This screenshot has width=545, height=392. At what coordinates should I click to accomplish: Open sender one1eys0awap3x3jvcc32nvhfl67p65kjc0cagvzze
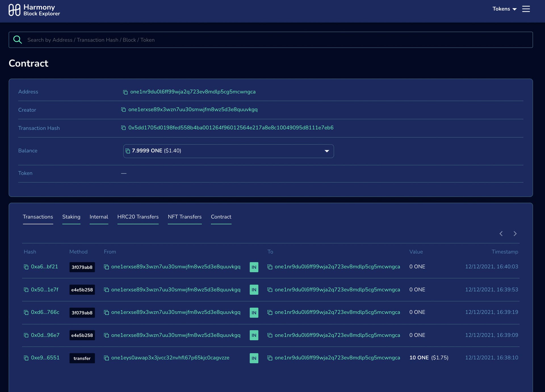pyautogui.click(x=170, y=358)
